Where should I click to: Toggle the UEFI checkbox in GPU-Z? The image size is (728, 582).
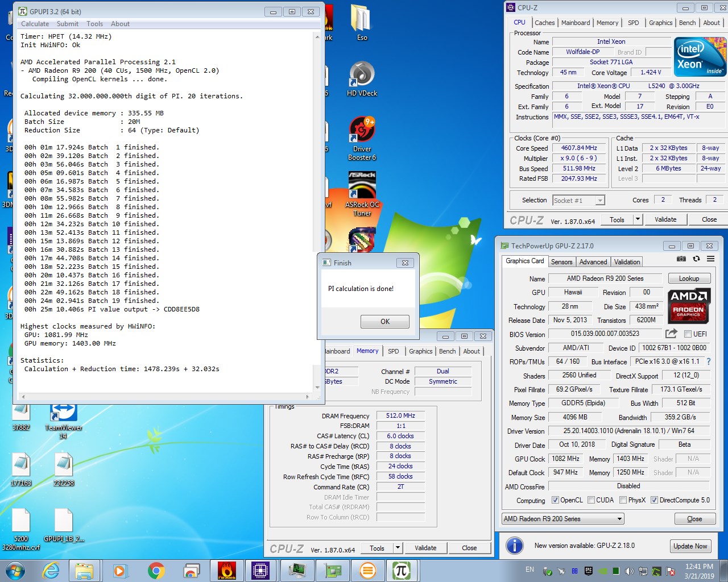[688, 334]
